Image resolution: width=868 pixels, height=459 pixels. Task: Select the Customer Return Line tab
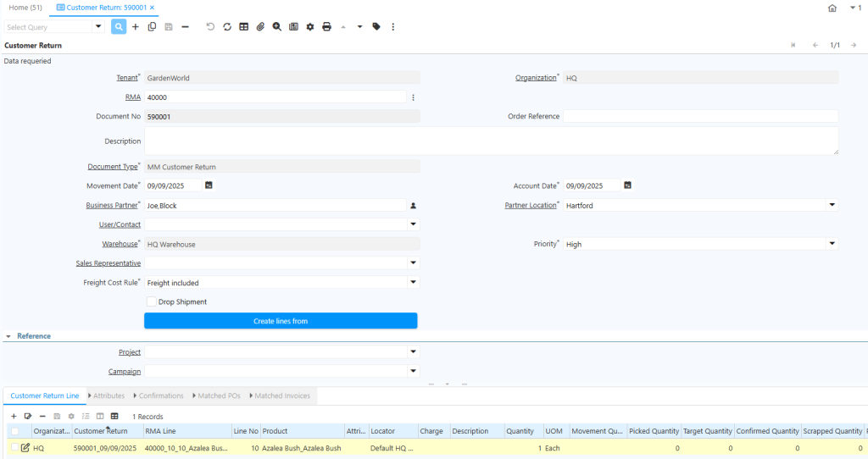[x=44, y=395]
